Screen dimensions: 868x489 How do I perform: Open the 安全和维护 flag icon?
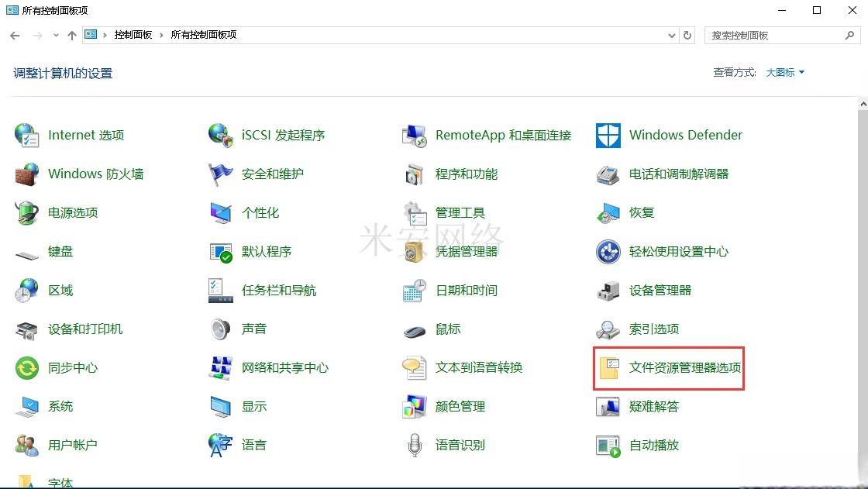pos(220,174)
